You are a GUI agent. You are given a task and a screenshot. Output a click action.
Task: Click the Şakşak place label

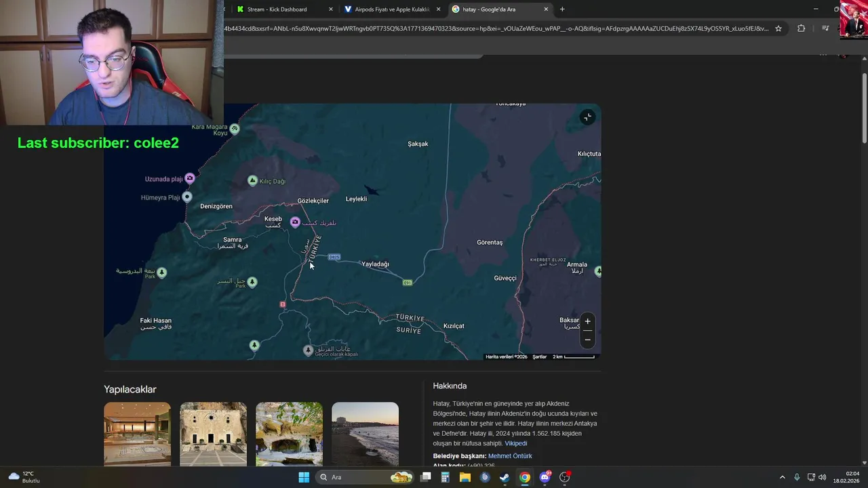418,144
